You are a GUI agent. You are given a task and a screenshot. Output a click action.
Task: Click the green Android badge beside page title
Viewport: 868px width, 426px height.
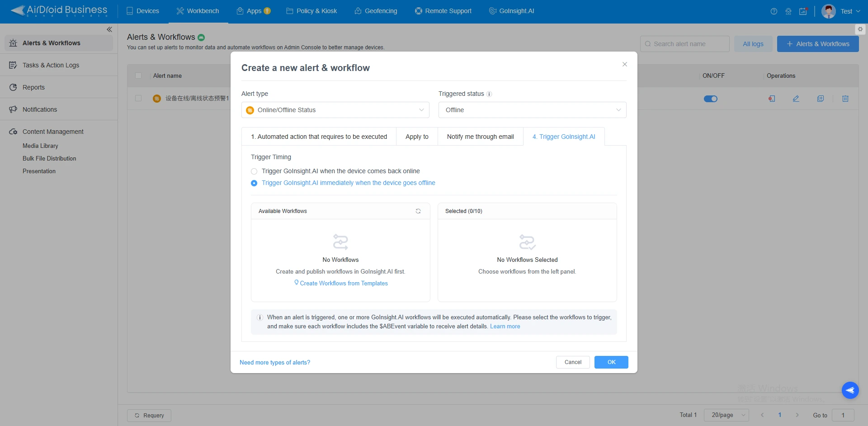coord(201,37)
